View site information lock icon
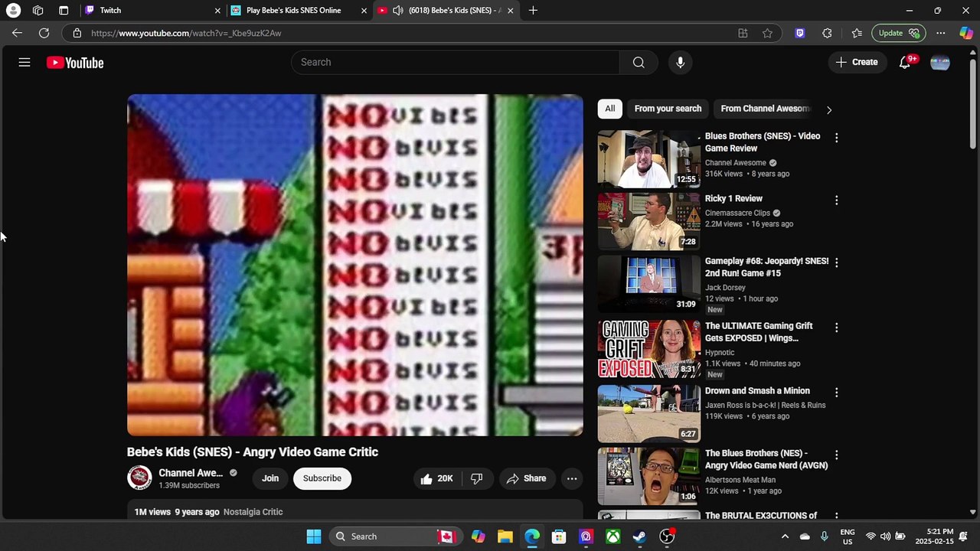Screen dimensions: 980x551 pyautogui.click(x=77, y=33)
